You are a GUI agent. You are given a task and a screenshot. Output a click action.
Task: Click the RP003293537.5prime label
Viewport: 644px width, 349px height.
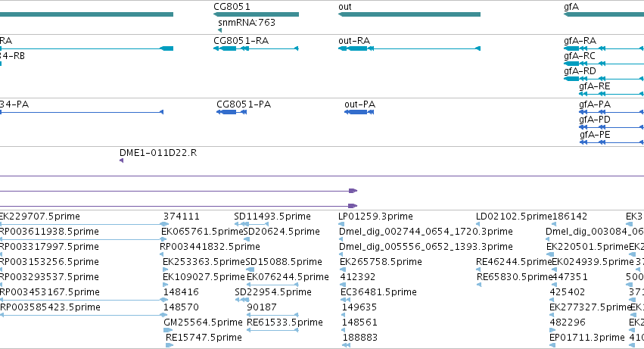[x=49, y=278]
